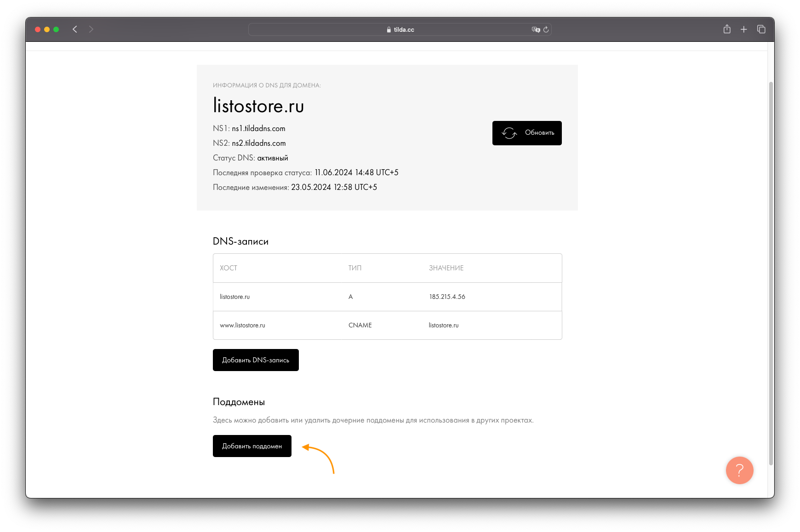Click last check date 11.06.2024 14:48 UTC+5

(x=356, y=172)
